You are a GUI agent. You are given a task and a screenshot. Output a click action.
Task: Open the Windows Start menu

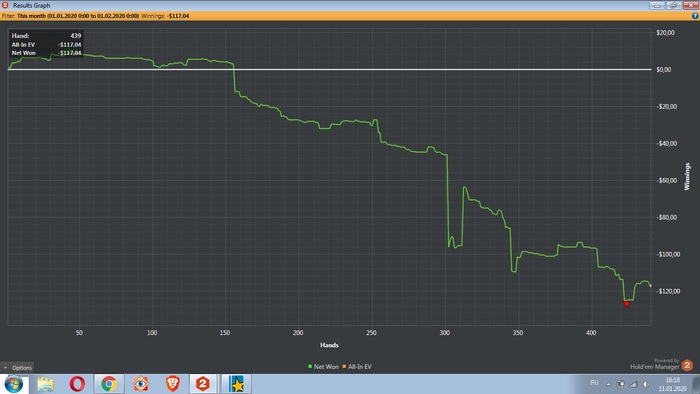point(13,384)
